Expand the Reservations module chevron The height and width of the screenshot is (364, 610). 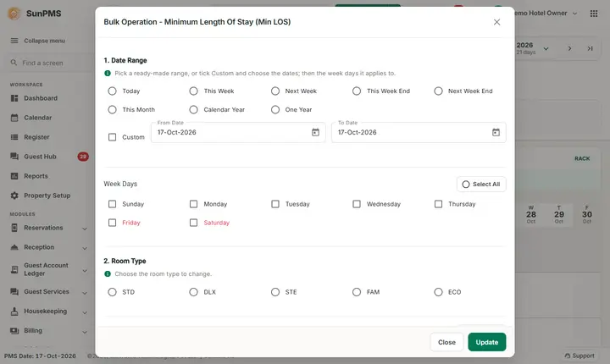pos(85,229)
